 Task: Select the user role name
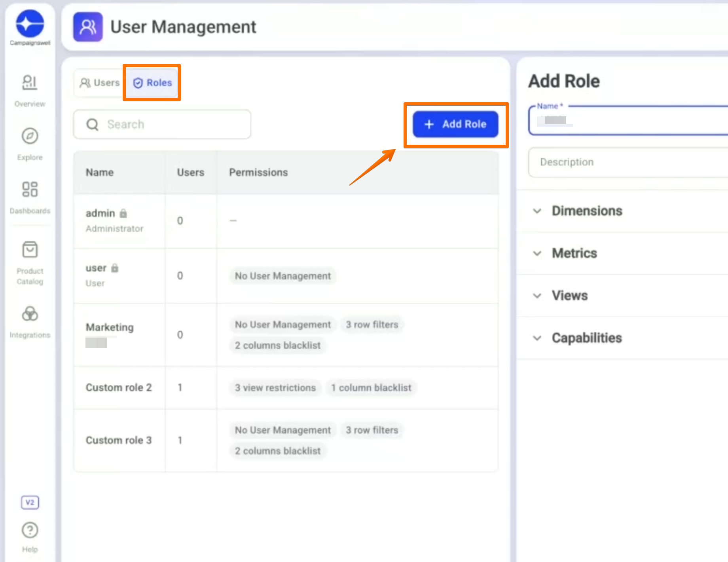pyautogui.click(x=96, y=268)
